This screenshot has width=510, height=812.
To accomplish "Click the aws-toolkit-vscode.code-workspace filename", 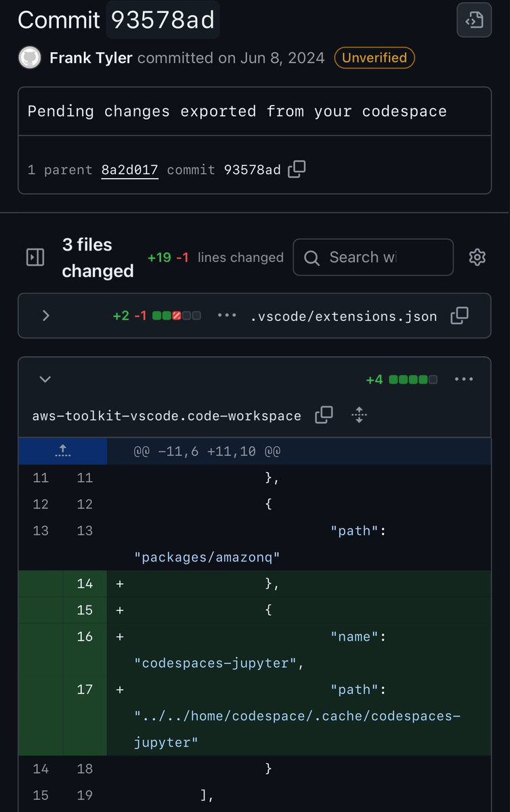I will (x=167, y=416).
